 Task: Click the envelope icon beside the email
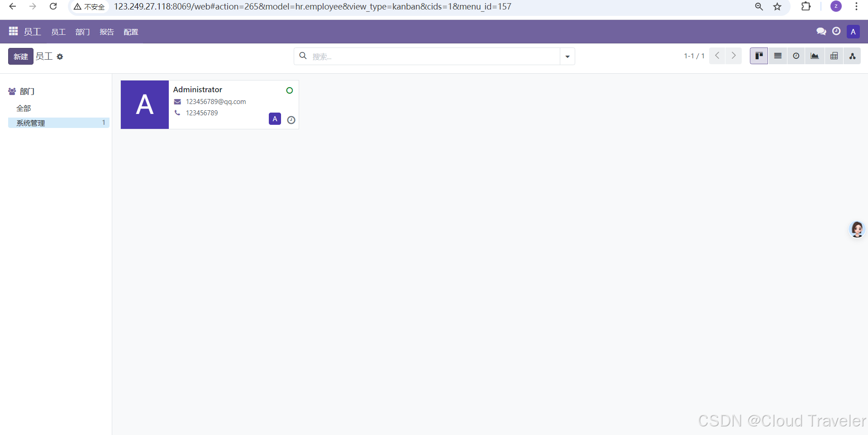pyautogui.click(x=177, y=102)
